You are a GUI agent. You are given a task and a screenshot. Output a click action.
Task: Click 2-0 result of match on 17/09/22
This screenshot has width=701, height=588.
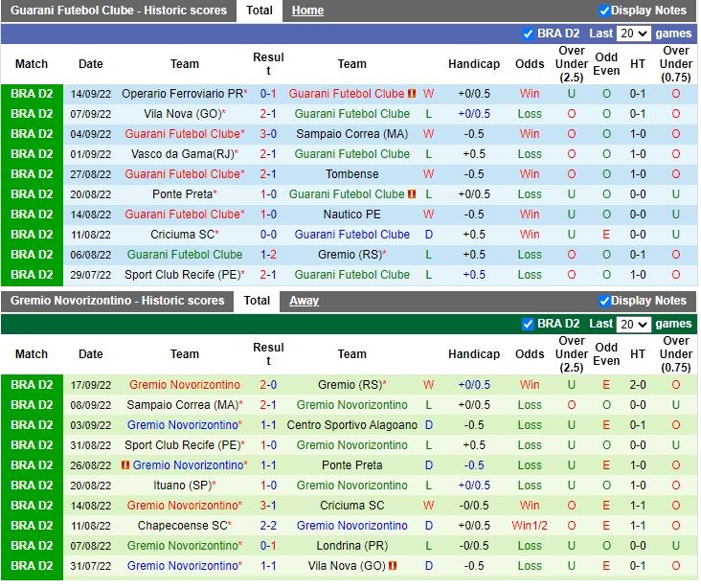click(268, 385)
